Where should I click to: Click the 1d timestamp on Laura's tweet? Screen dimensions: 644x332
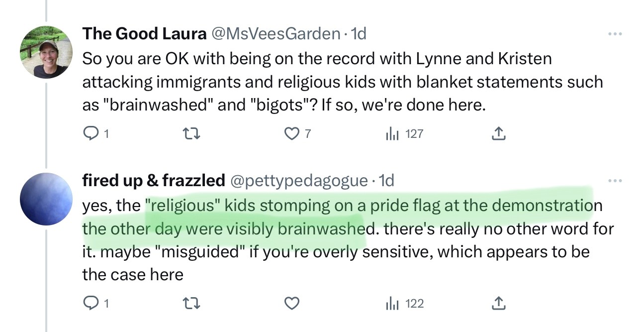359,33
